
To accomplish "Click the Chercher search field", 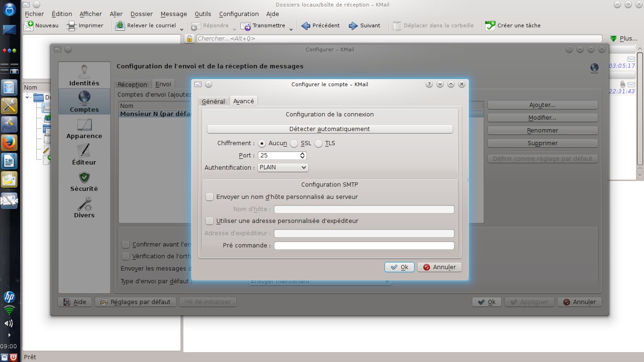I will (399, 39).
